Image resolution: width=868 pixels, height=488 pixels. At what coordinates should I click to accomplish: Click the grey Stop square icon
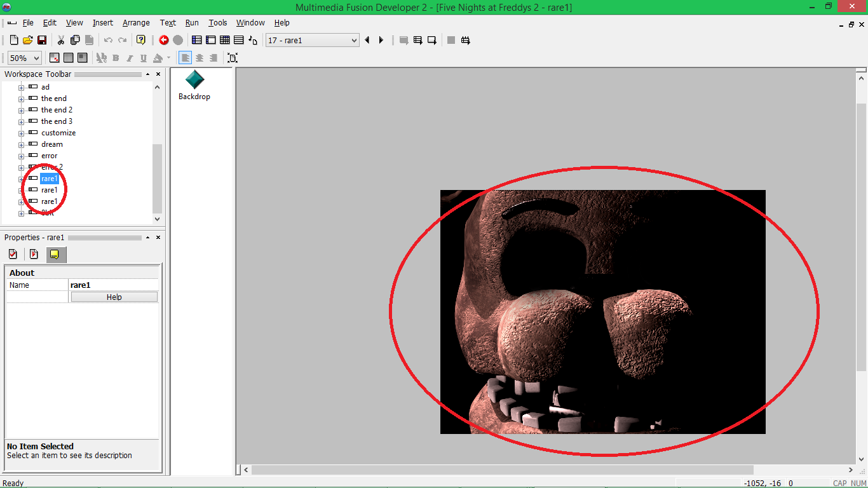(x=451, y=40)
